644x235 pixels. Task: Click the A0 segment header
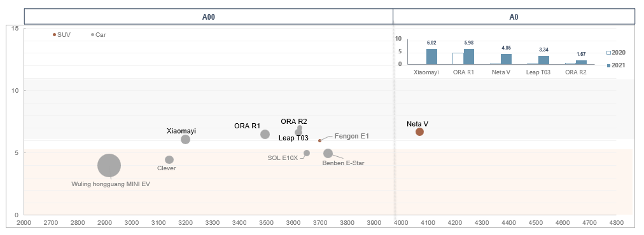coord(514,17)
